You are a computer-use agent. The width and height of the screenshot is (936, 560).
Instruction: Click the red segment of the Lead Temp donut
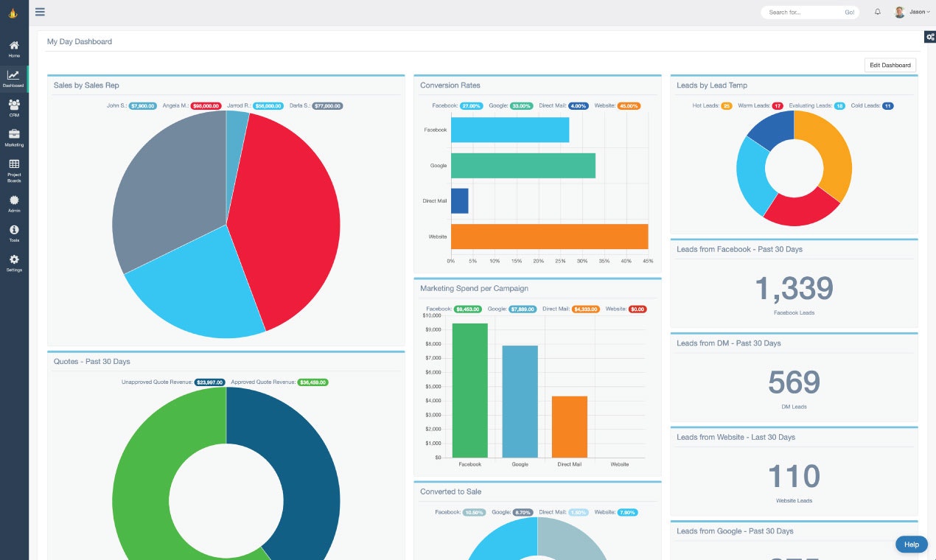click(800, 211)
